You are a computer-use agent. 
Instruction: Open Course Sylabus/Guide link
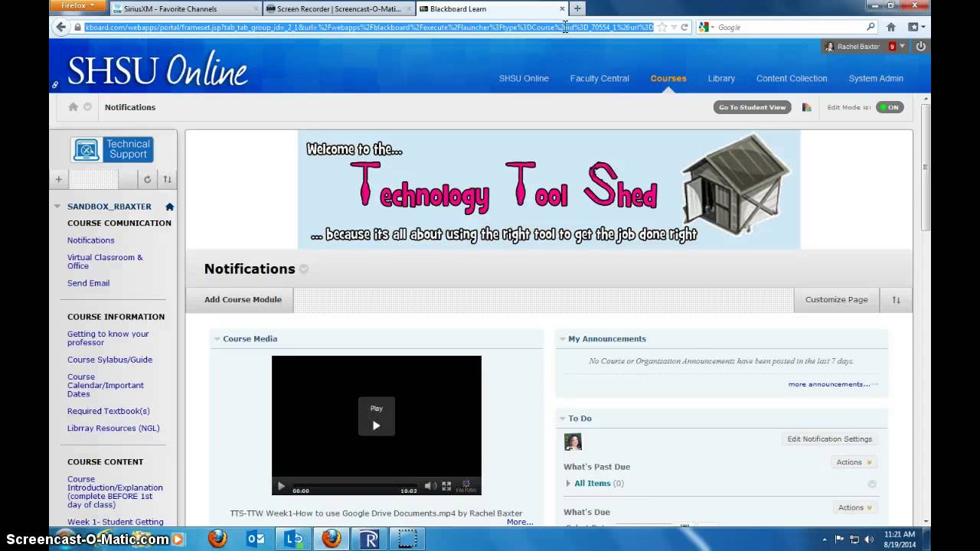109,360
